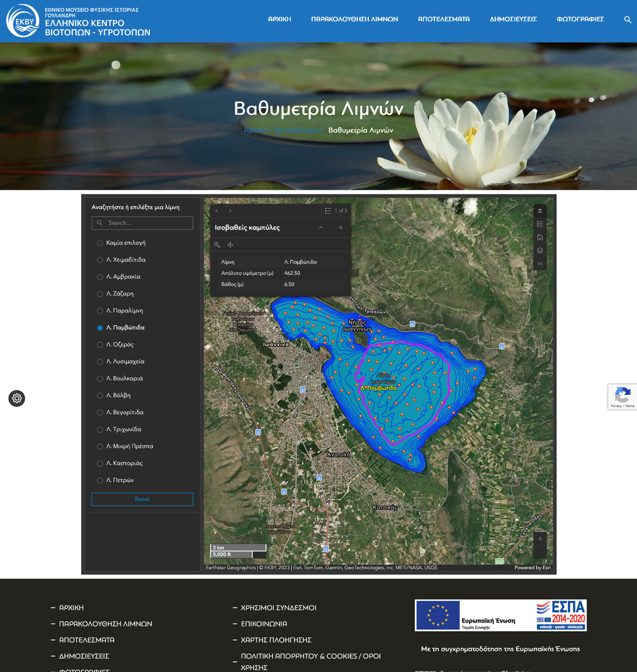Open ΠΑΡΑΚΟΛΟΥΘΗΣΗ ΛΙΜΝΩΝ in the top menu
This screenshot has height=672, width=637.
pyautogui.click(x=354, y=19)
